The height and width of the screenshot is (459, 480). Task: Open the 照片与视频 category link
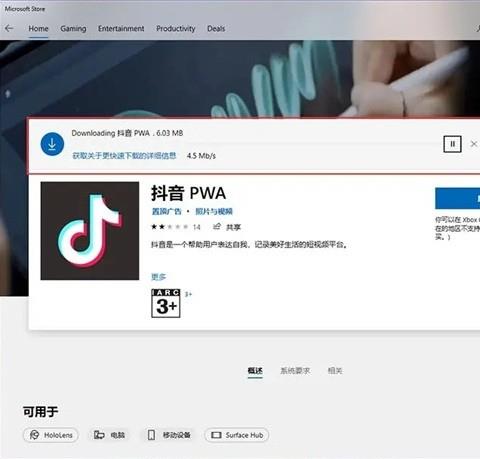pyautogui.click(x=214, y=211)
